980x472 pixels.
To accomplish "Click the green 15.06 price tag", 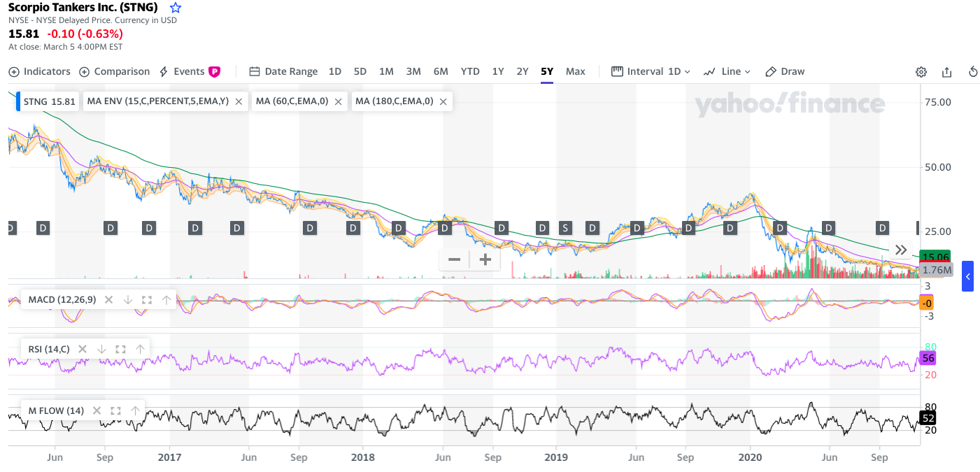I will tap(935, 256).
